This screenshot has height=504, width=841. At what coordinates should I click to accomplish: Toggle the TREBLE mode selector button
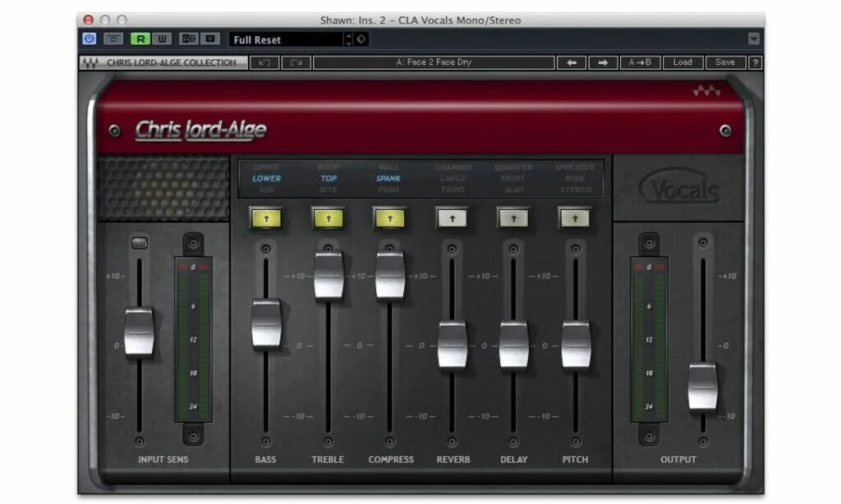tap(329, 219)
